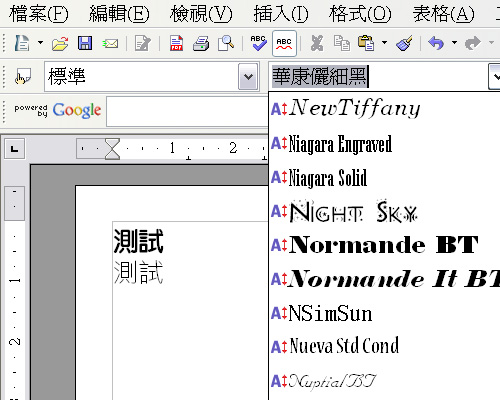Click the powered by Google logo

tap(58, 110)
